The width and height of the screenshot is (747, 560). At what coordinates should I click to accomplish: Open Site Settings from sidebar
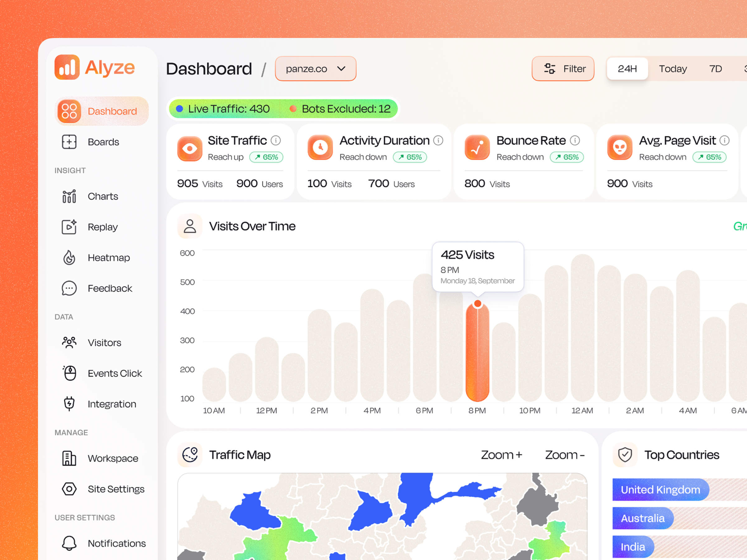(x=69, y=489)
